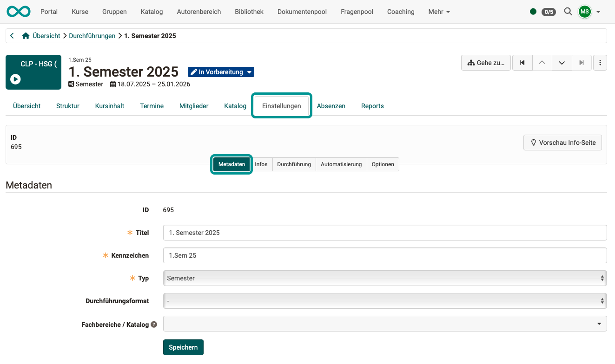Image resolution: width=615 pixels, height=364 pixels.
Task: Jump to last entry using skip-forward arrow
Action: click(x=582, y=62)
